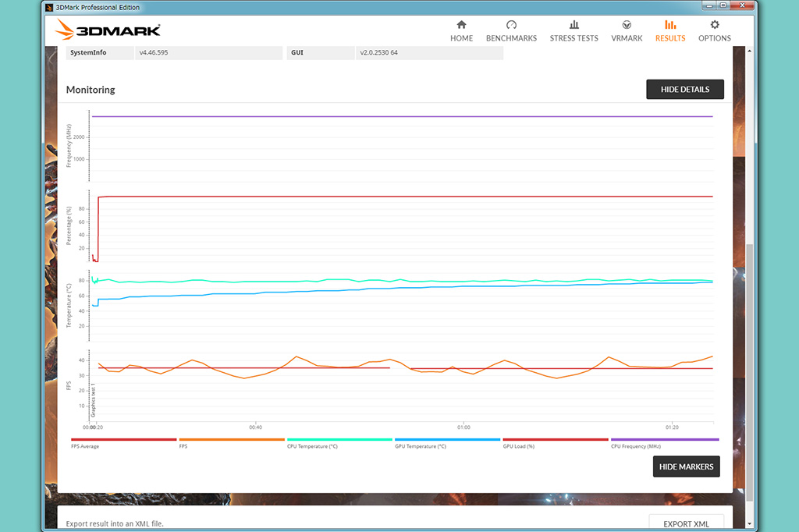Click 3DMark title bar app icon
Image resolution: width=799 pixels, height=532 pixels.
point(49,7)
